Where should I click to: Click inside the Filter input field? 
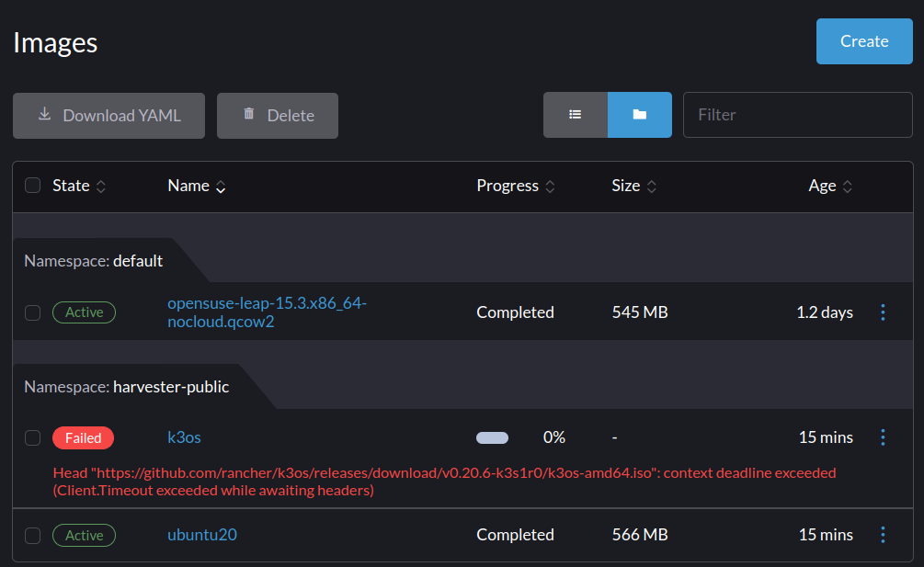point(797,114)
